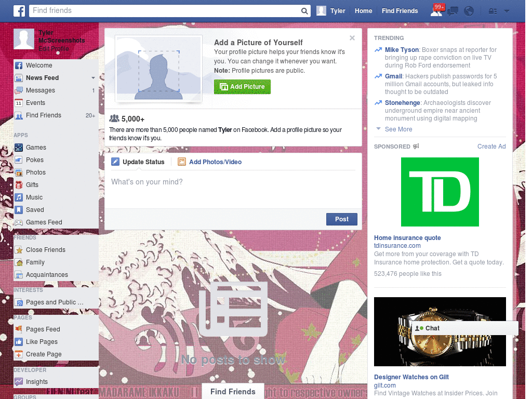This screenshot has width=532, height=399.
Task: Open the Gmail trending topic link
Action: (x=393, y=76)
